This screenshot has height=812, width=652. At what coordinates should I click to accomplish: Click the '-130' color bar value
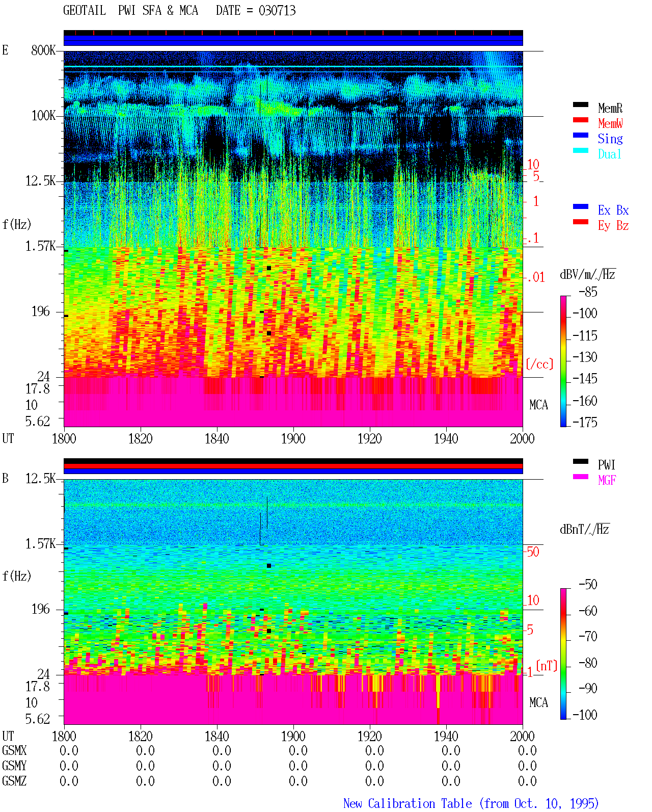pos(585,357)
